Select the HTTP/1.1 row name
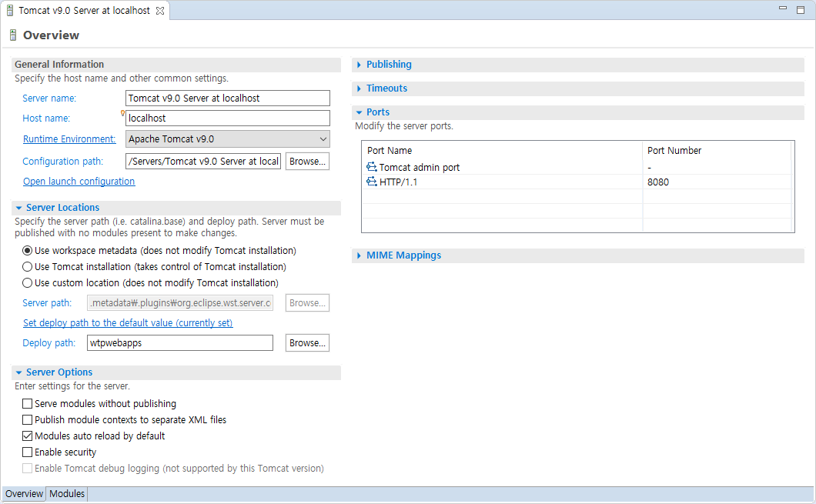The image size is (816, 504). pos(398,182)
